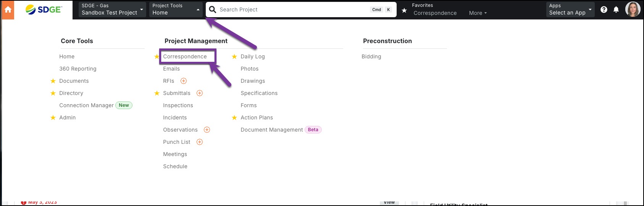Unfavorite Documents using its star
Viewport: 644px width, 206px height.
pos(53,81)
